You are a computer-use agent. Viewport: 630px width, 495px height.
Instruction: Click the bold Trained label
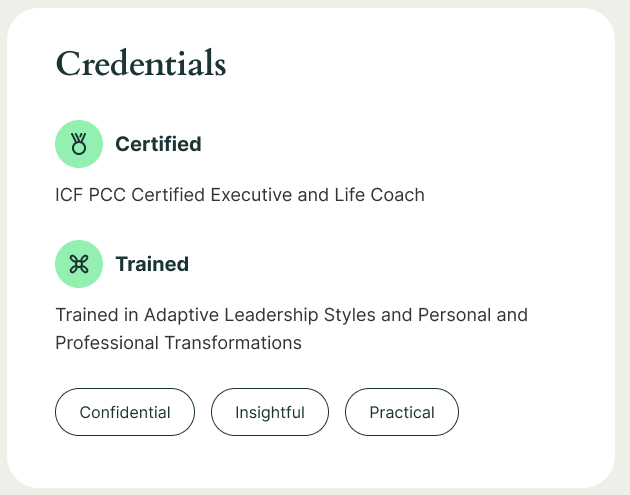click(x=152, y=264)
